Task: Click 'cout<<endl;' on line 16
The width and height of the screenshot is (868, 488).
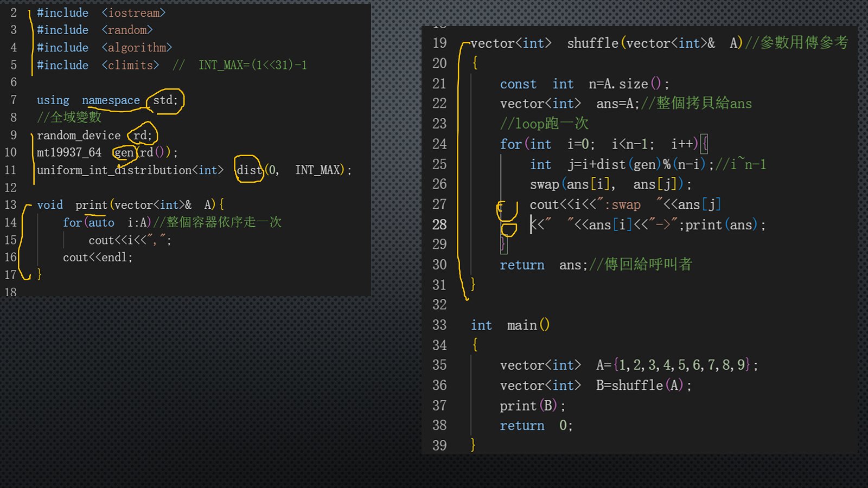Action: (98, 257)
